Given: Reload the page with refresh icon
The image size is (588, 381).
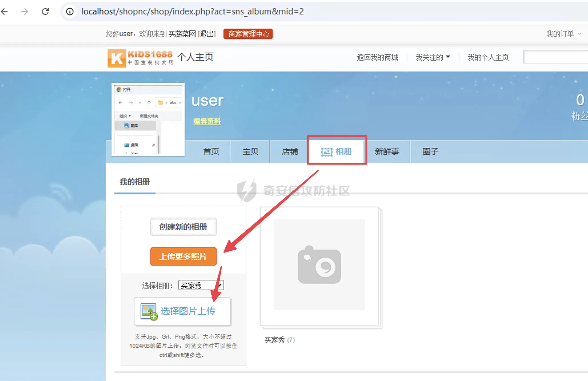Looking at the screenshot, I should coord(45,11).
